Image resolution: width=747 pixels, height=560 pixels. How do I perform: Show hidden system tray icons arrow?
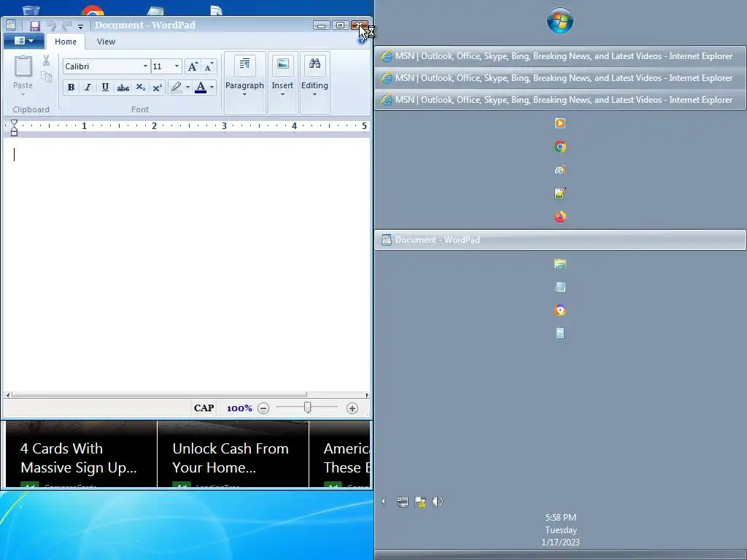point(383,501)
